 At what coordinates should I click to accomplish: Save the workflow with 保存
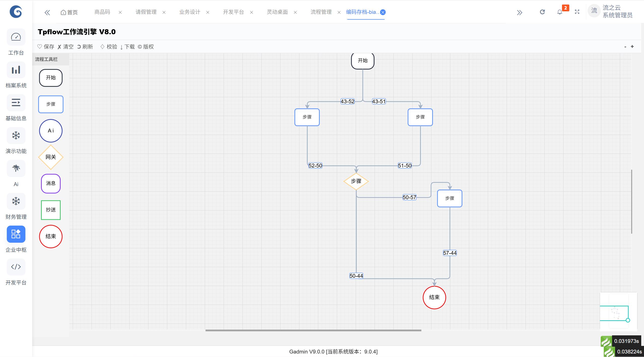click(x=46, y=47)
